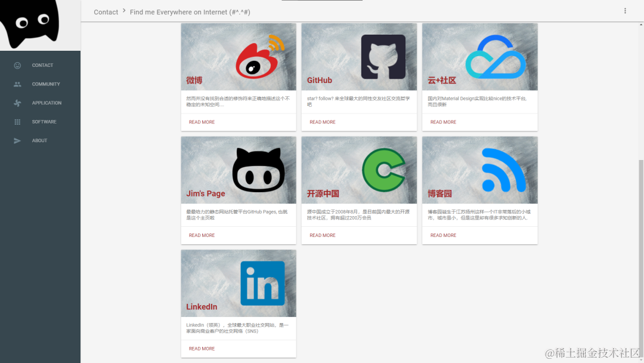Click the grid icon beside Software
The width and height of the screenshot is (644, 363).
point(17,122)
